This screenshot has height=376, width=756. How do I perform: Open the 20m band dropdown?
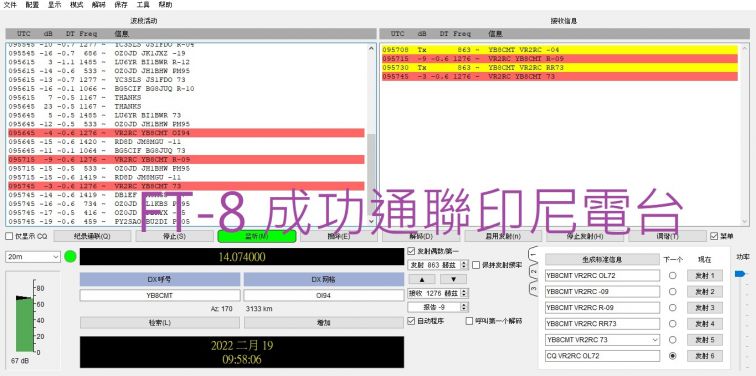pyautogui.click(x=33, y=257)
